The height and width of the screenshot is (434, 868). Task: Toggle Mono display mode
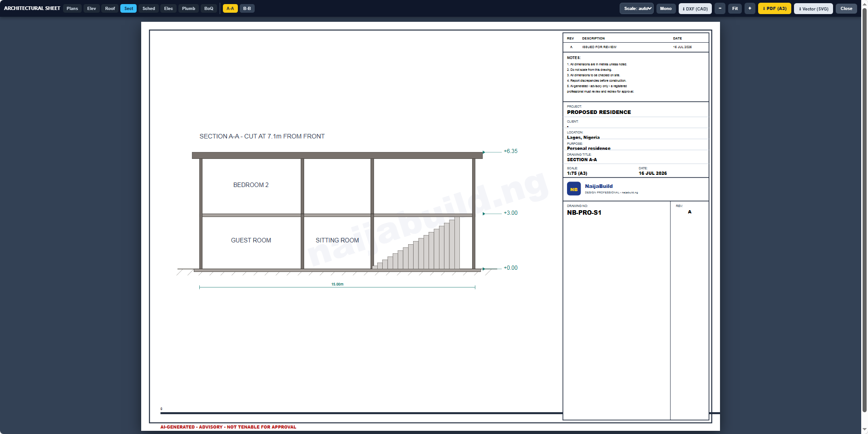666,9
